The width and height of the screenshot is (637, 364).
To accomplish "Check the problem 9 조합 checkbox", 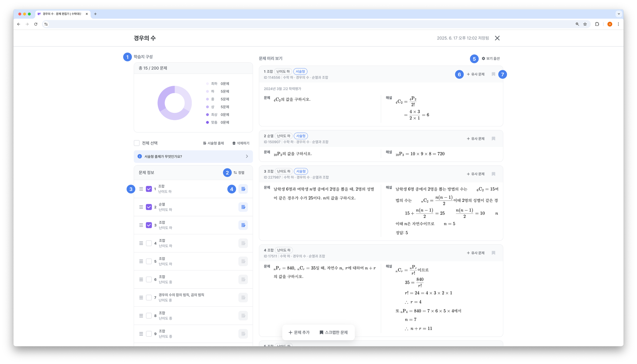I will click(x=149, y=334).
